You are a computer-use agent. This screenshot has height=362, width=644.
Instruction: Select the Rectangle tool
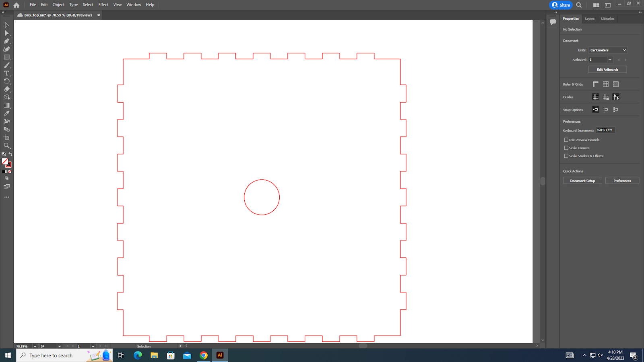[x=6, y=57]
